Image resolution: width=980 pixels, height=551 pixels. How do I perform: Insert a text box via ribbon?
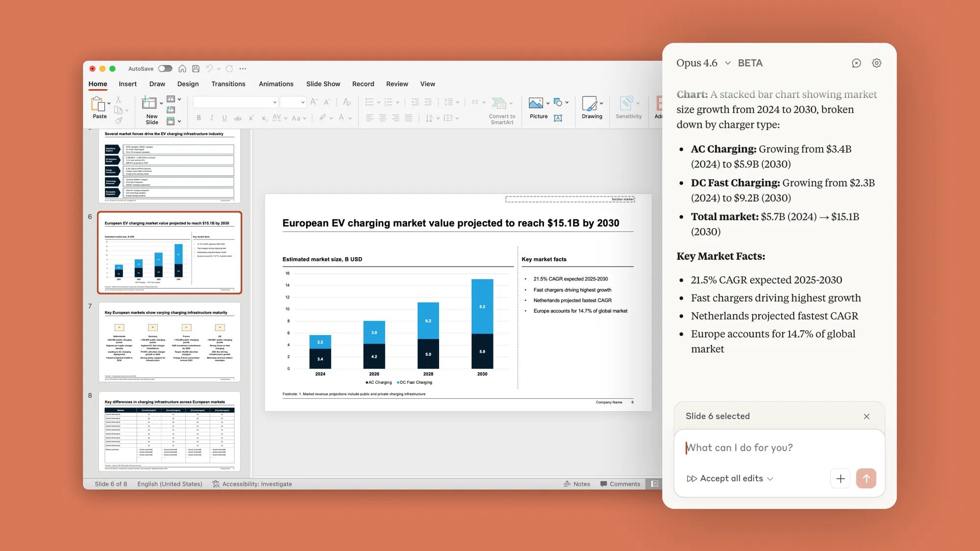[x=558, y=118]
